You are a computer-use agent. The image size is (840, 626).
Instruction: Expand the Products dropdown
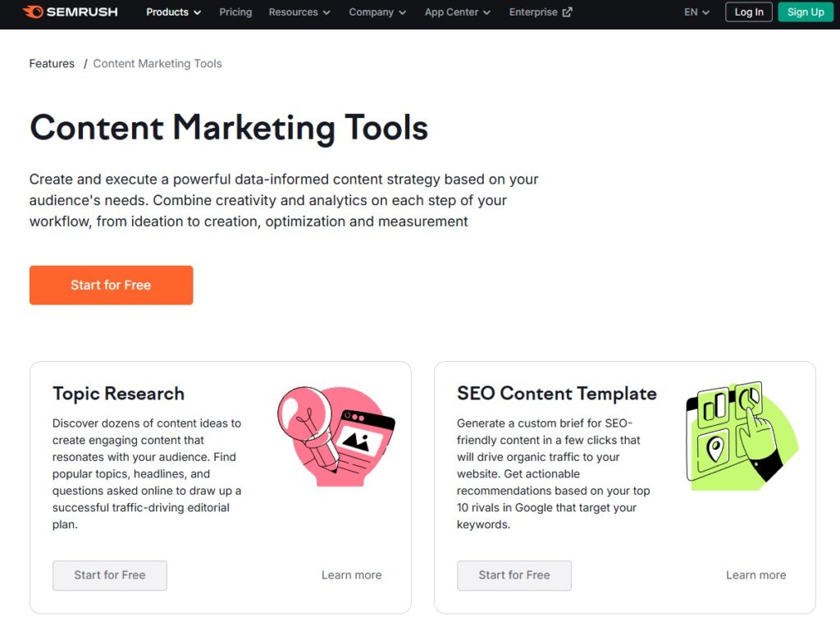173,12
